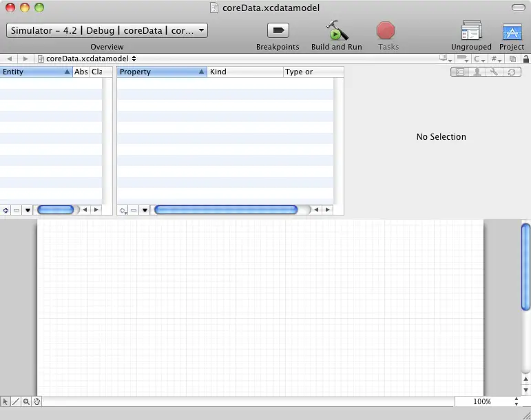This screenshot has width=531, height=420.
Task: Click the Kind column header
Action: (245, 72)
